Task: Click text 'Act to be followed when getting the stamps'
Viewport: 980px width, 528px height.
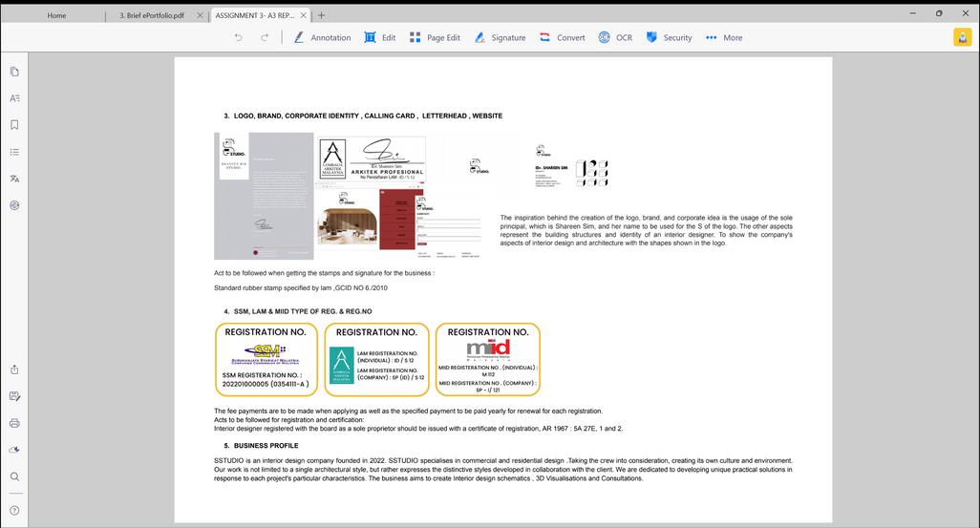Action: (324, 273)
